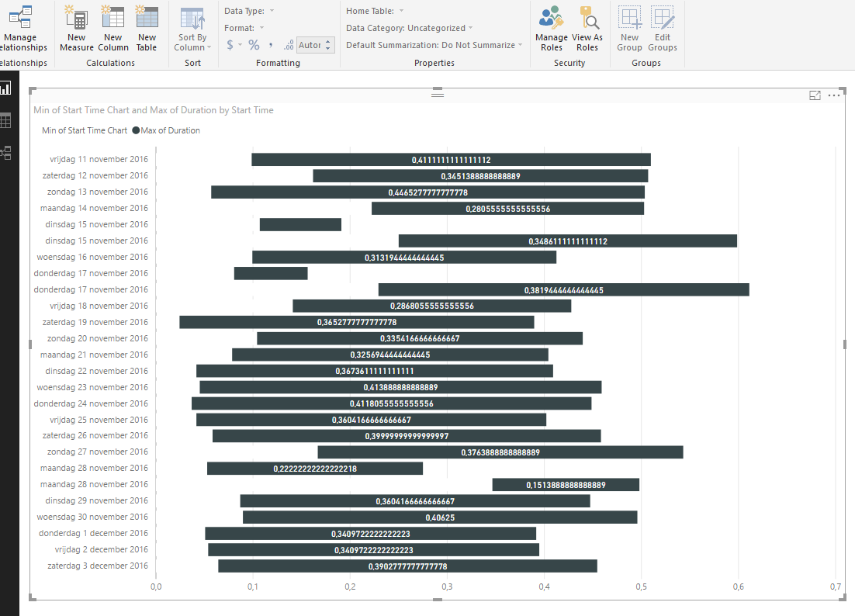This screenshot has width=855, height=616.
Task: Select the bar labeled 0,40625
Action: (x=440, y=517)
